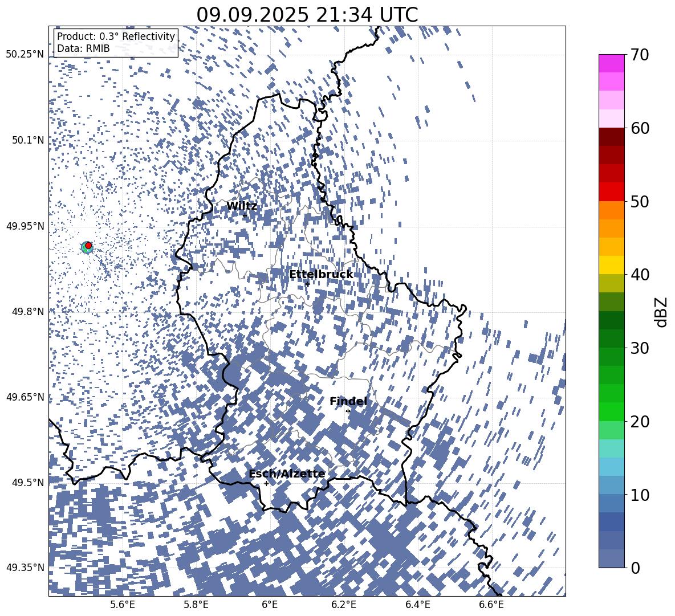Click the 49.5°N latitude tick label
The height and width of the screenshot is (616, 675).
tap(28, 482)
